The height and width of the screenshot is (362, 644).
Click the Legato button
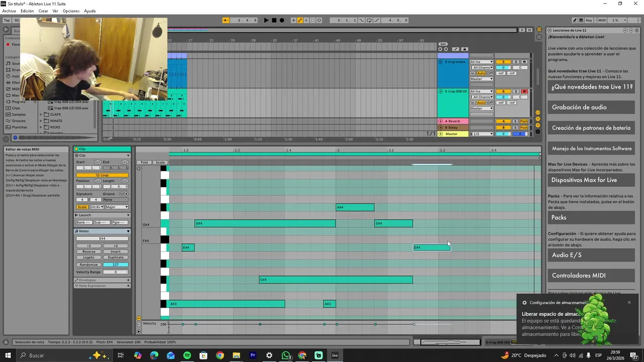coord(89,257)
